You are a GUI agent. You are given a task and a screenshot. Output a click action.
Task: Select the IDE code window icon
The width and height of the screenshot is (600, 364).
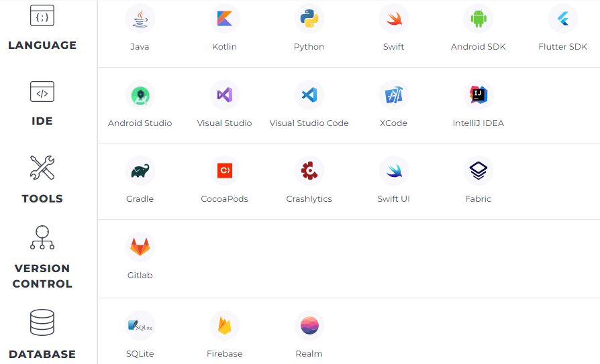pos(42,91)
